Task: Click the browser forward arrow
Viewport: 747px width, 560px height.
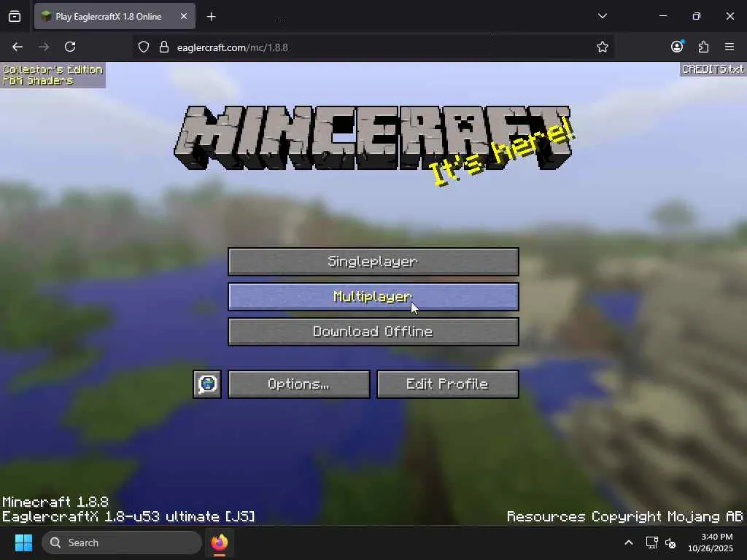Action: (x=44, y=47)
